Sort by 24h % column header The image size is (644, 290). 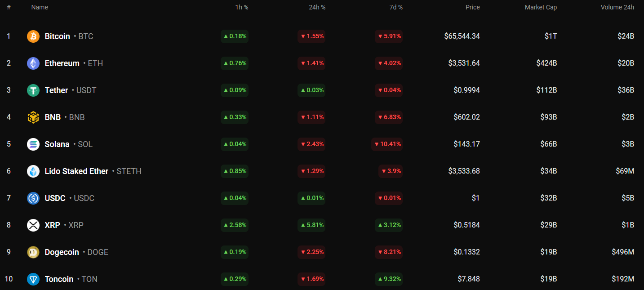(x=317, y=7)
